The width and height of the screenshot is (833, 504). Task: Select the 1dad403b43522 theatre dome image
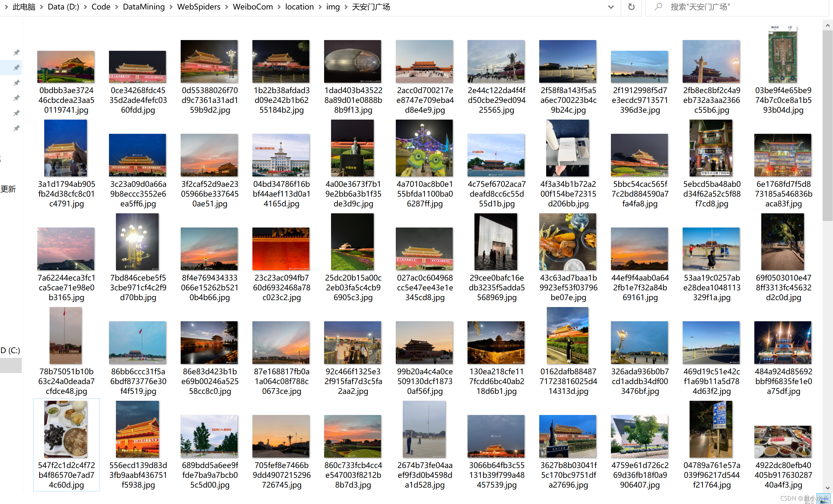point(352,62)
